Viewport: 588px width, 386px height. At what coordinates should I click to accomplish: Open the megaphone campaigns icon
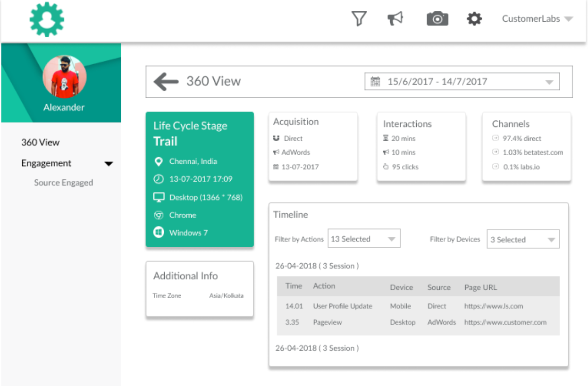(395, 19)
